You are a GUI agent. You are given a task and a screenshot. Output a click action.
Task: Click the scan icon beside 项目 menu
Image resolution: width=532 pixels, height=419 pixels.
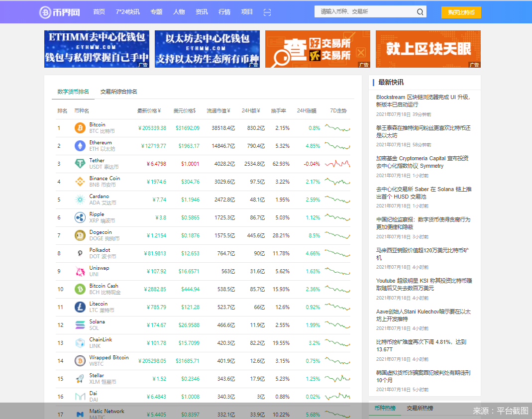coord(267,12)
